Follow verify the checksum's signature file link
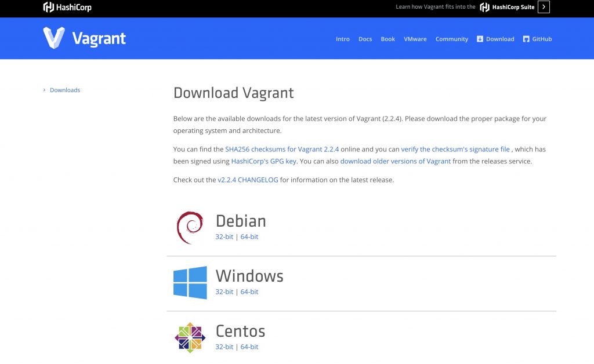The width and height of the screenshot is (594, 364). click(455, 149)
